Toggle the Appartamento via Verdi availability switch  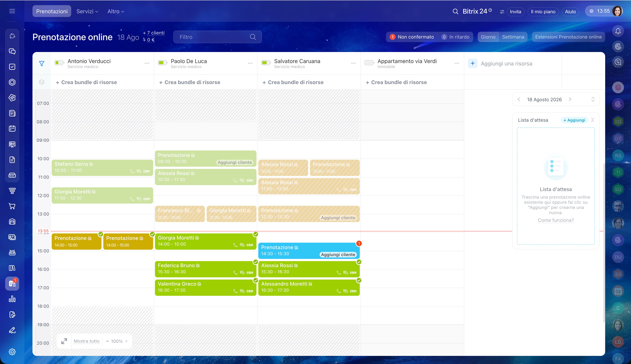click(x=369, y=63)
